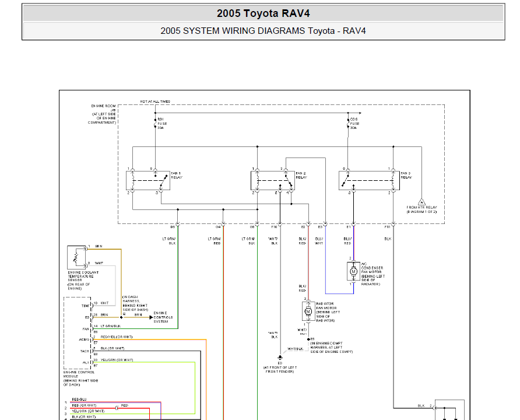
Task: Click the triangle 'A' connector from HTR relay
Action: coord(421,202)
